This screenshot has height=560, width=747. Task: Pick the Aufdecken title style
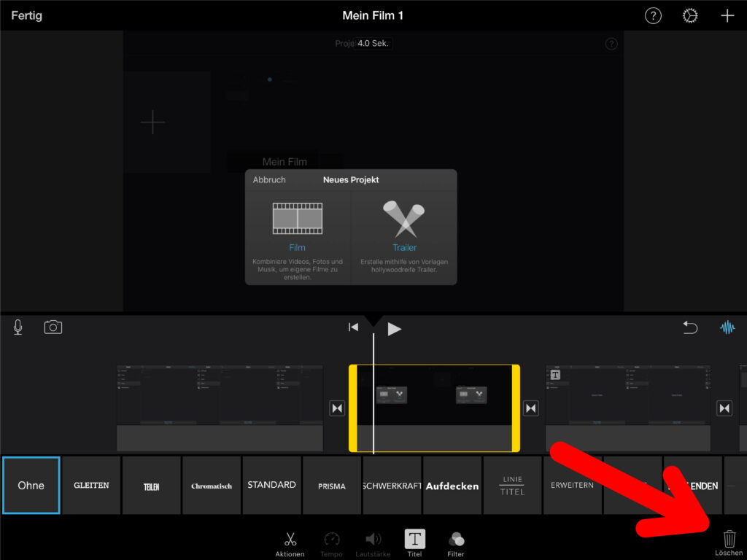(x=452, y=486)
